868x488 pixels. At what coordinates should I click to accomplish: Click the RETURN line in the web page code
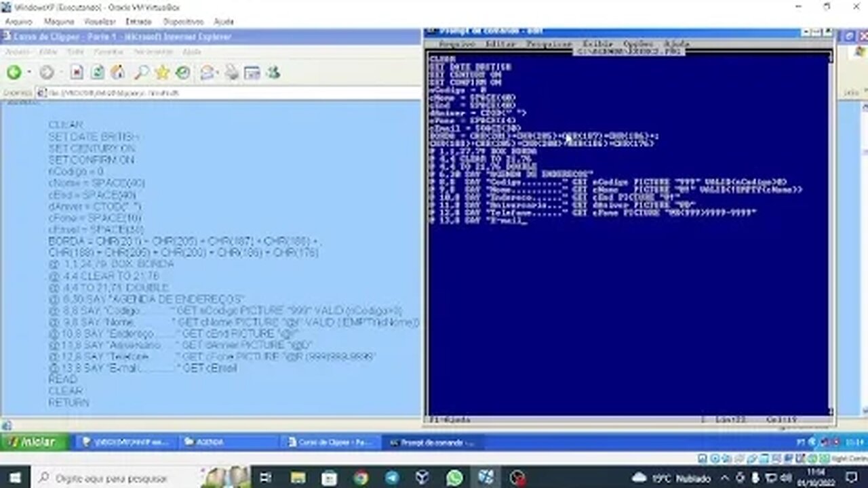point(68,403)
